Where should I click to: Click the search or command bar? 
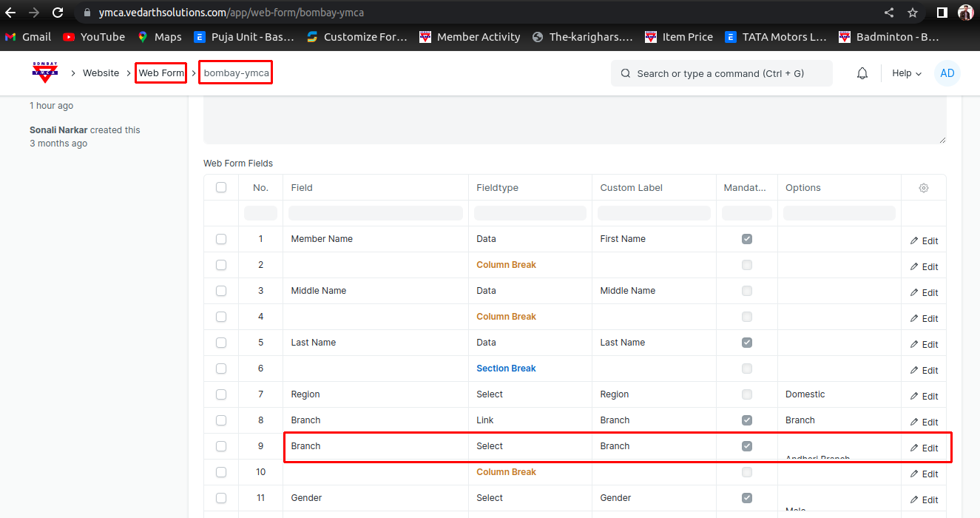(721, 73)
